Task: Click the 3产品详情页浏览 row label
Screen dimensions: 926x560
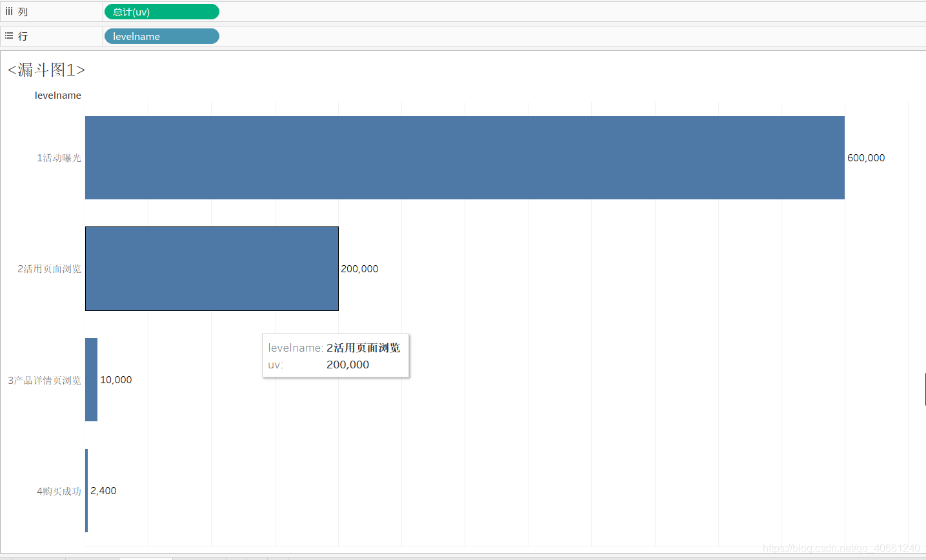Action: click(45, 380)
